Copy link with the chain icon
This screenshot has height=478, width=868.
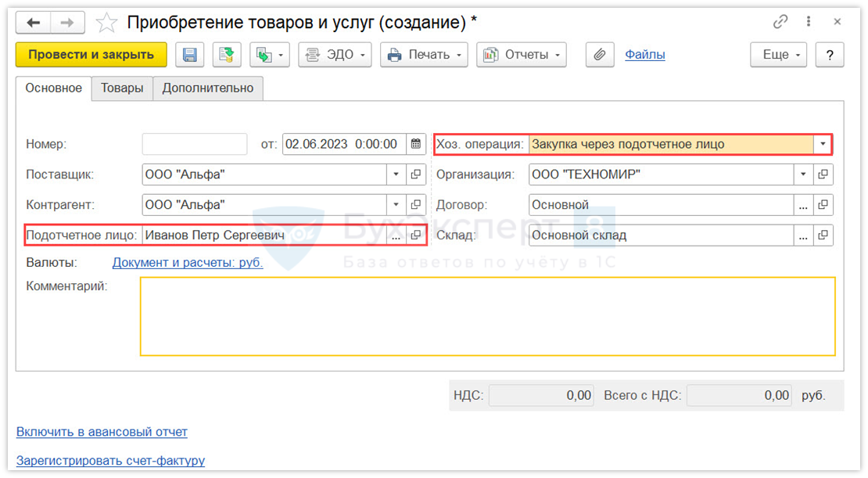[x=780, y=22]
